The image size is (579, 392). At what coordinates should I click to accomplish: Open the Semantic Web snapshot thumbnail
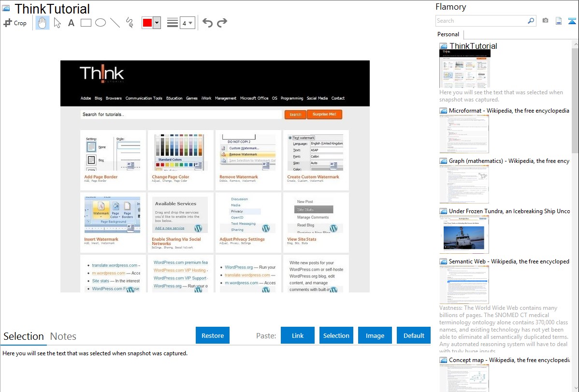(x=464, y=285)
